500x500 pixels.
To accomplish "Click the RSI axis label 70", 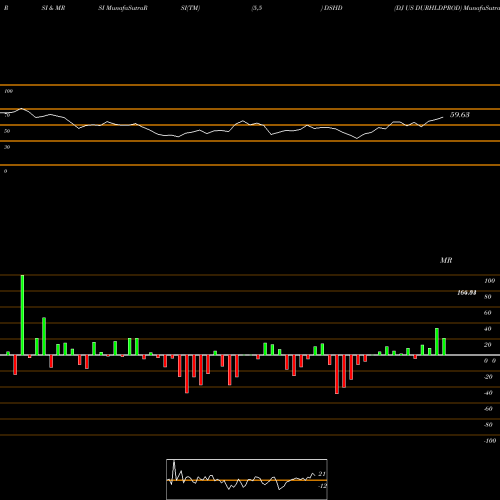I will [x=7, y=115].
